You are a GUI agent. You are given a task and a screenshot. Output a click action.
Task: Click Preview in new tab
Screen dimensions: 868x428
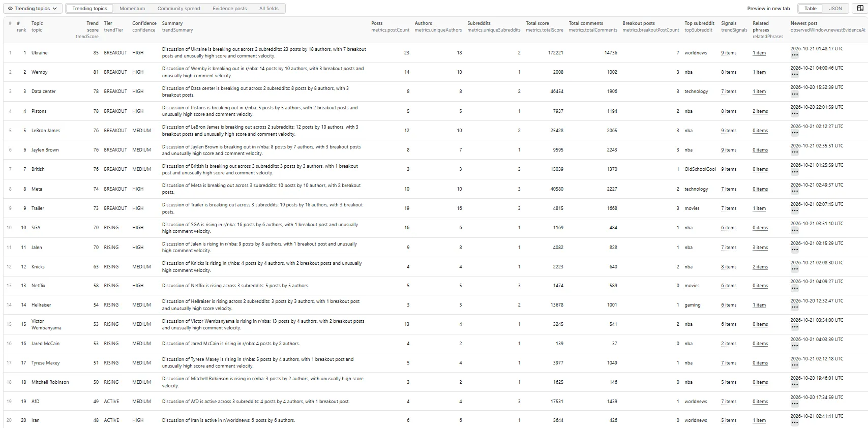[768, 9]
